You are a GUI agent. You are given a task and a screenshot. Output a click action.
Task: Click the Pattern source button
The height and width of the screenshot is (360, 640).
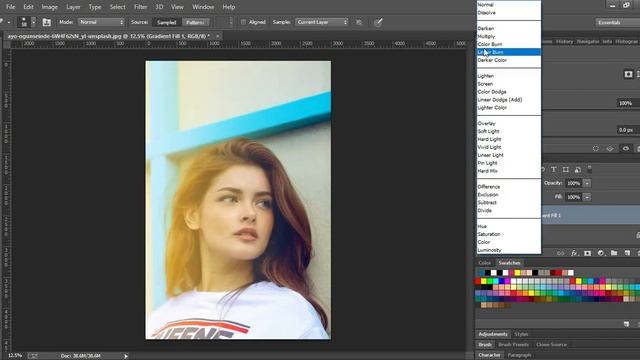196,22
